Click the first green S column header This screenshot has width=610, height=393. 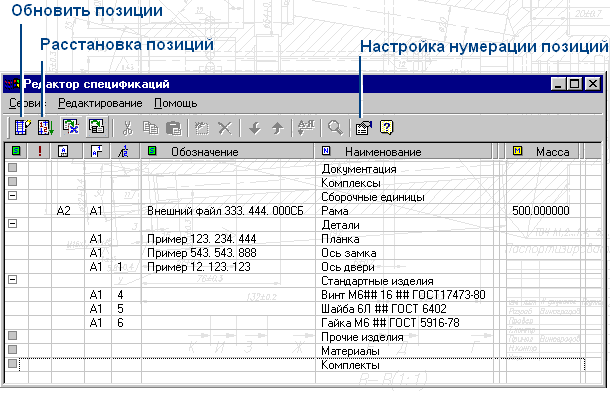click(x=16, y=151)
